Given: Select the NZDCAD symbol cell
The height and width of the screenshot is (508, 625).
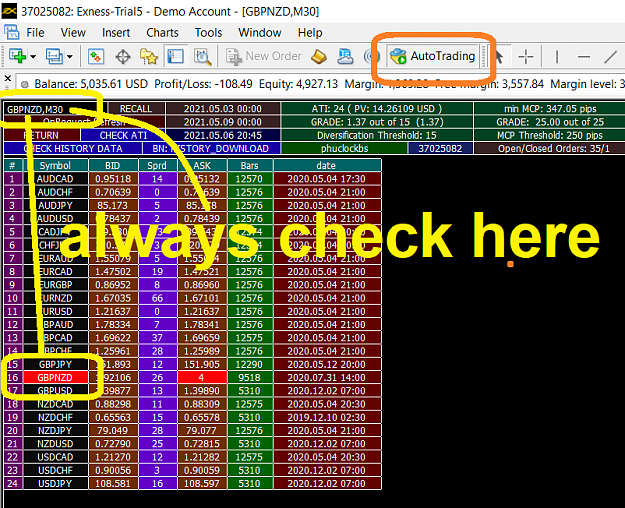Looking at the screenshot, I should click(x=55, y=404).
